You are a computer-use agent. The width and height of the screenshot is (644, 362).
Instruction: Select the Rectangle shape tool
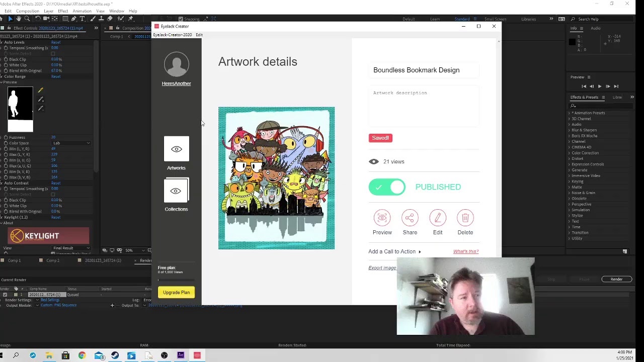[65, 19]
